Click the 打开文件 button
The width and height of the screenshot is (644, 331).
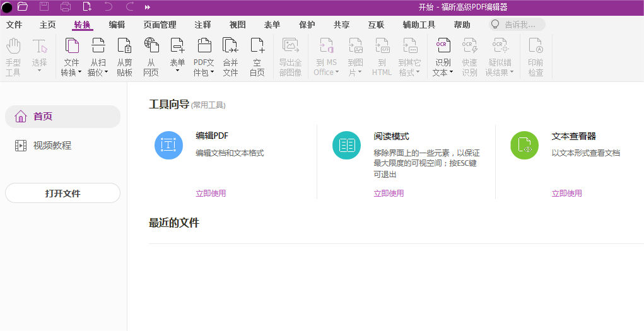coord(62,194)
